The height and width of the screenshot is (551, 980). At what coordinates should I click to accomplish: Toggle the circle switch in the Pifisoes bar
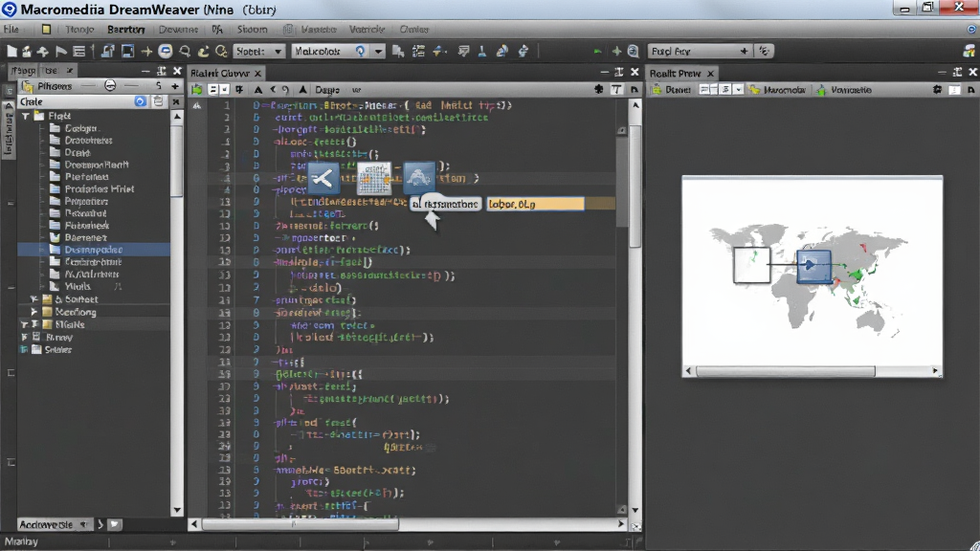pyautogui.click(x=110, y=85)
